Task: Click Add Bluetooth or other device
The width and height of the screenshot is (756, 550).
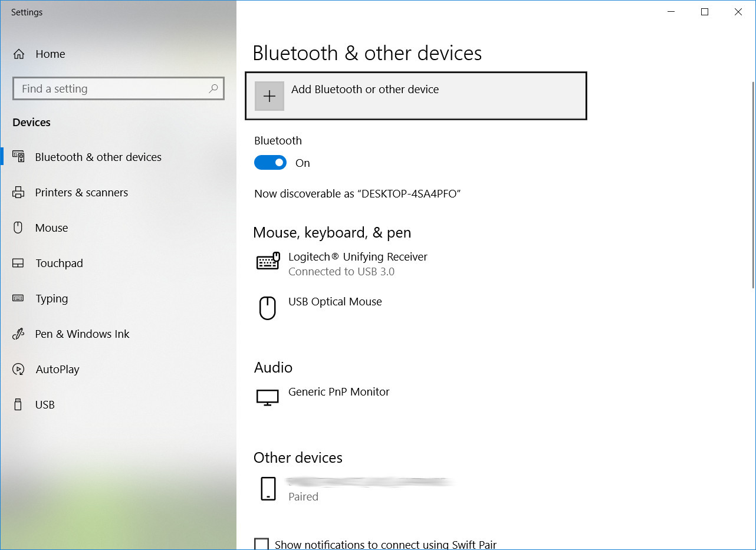Action: (416, 95)
